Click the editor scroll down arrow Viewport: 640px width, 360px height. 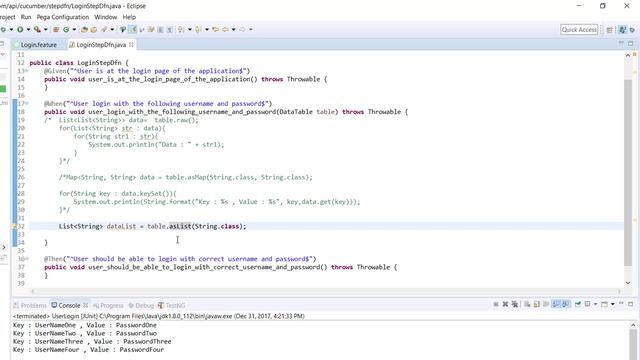[x=628, y=282]
